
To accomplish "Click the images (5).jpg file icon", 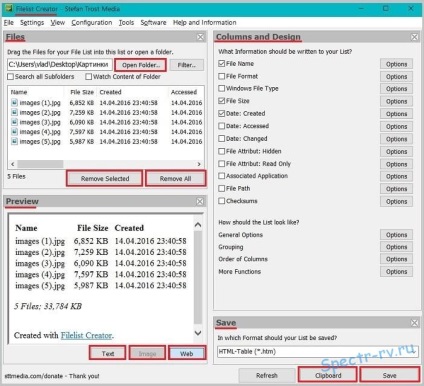I will tap(14, 141).
